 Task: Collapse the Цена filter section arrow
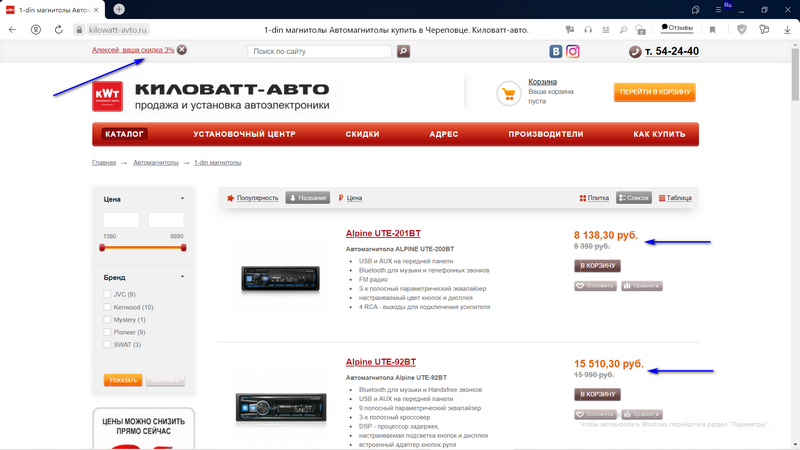coord(182,198)
